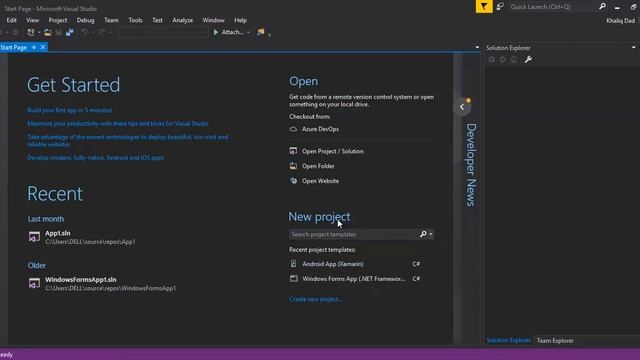This screenshot has width=640, height=360.
Task: Open the 'Build your first app in 5 minutes' link
Action: 69,110
